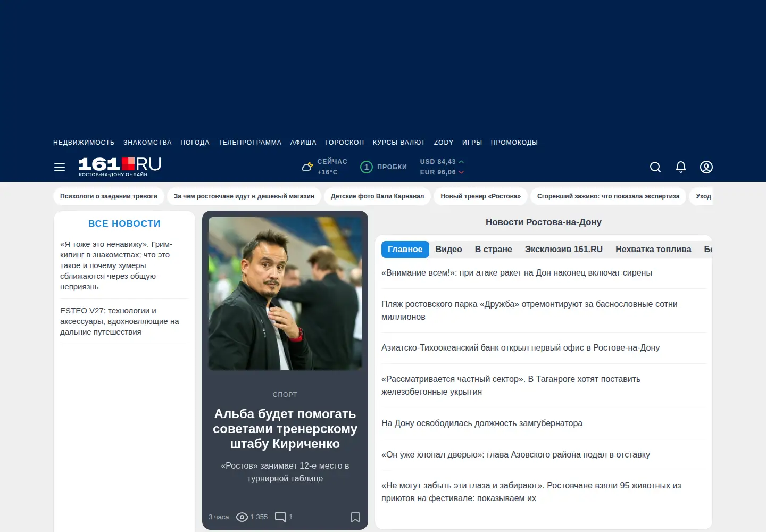Open the ВСЕ НОВОСТИ heading link
This screenshot has width=766, height=532.
point(124,224)
